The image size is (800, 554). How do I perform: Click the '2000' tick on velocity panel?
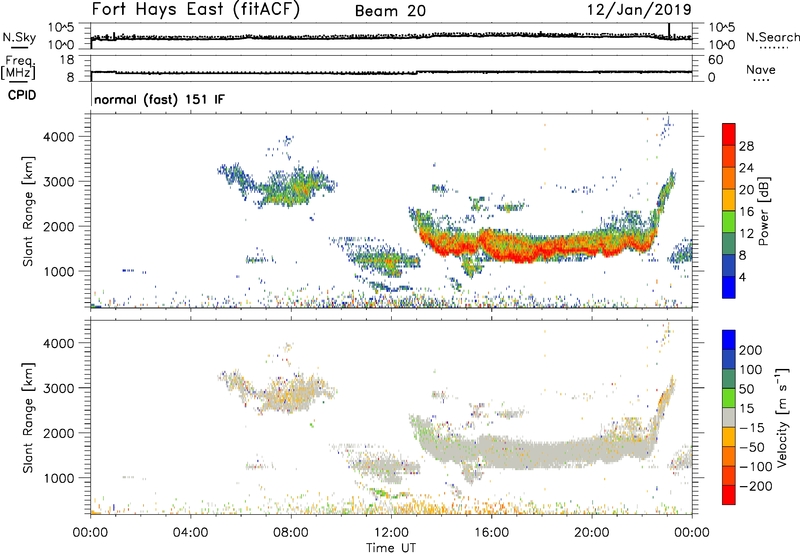(59, 433)
